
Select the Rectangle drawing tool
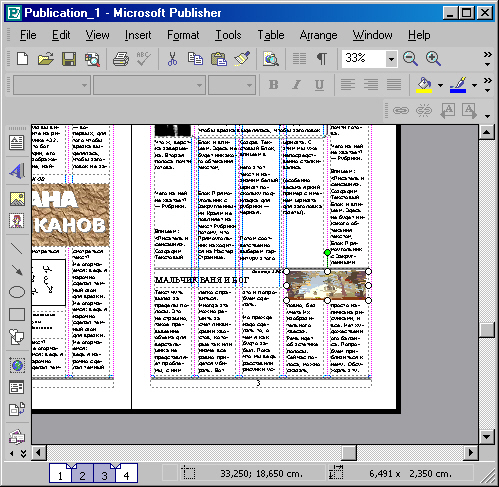pos(16,314)
